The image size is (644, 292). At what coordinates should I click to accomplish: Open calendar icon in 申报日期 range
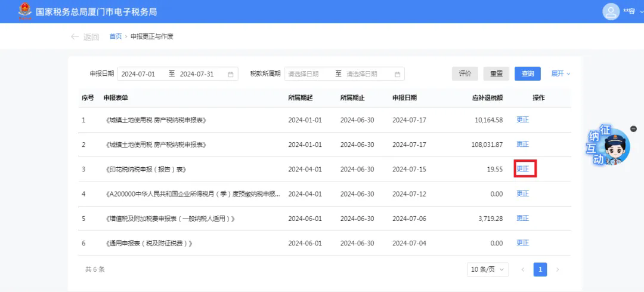tap(230, 75)
